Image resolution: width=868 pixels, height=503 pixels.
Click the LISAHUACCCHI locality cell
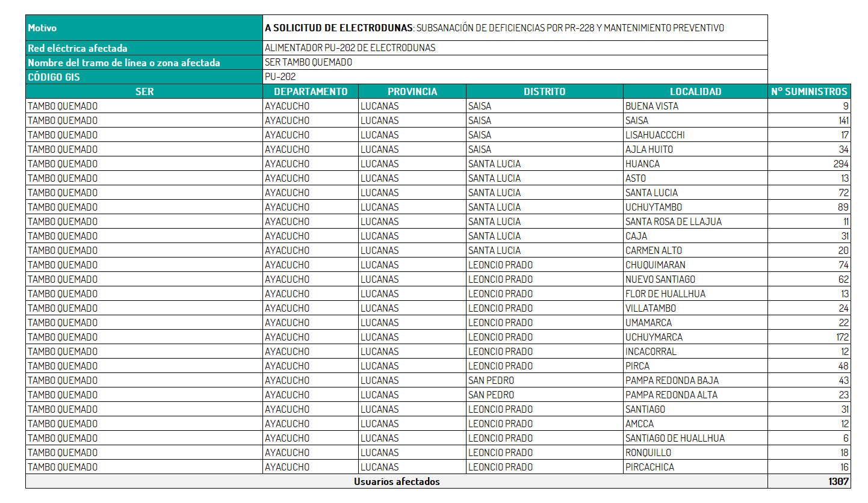pyautogui.click(x=696, y=135)
